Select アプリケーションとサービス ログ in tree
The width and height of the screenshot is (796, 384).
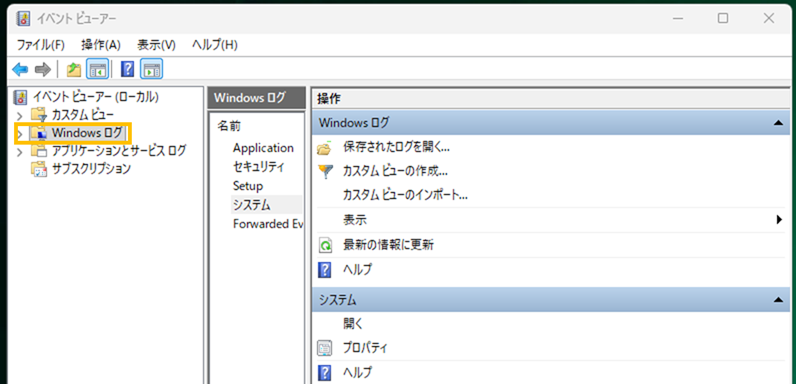click(x=119, y=150)
